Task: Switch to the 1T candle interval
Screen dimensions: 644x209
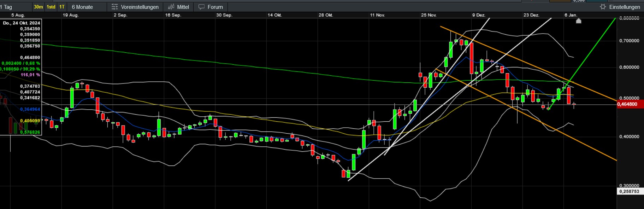Action: 62,7
